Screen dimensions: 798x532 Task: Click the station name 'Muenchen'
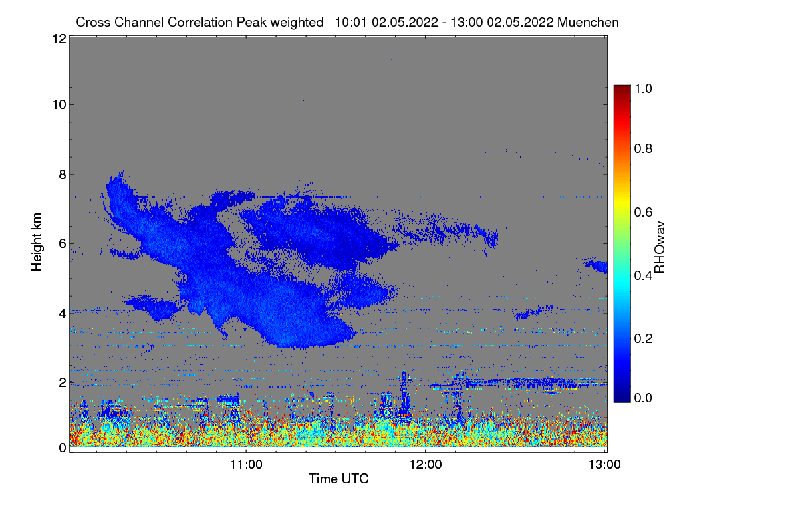(x=589, y=22)
